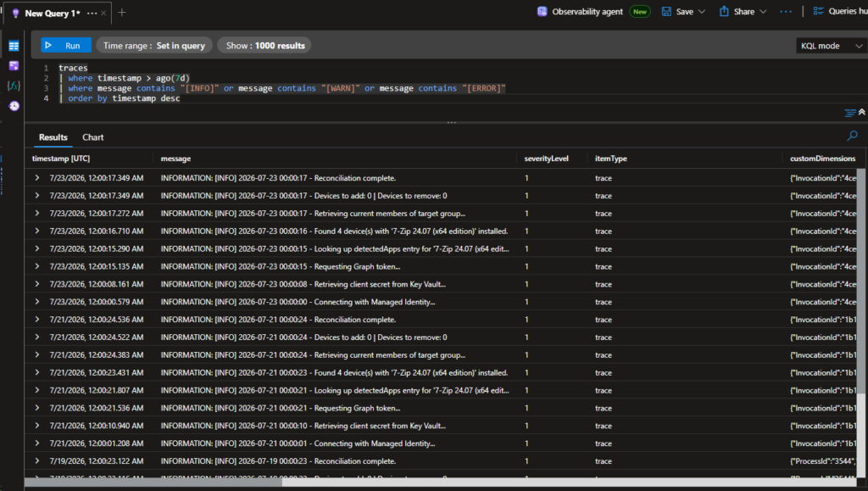Click the Share button
This screenshot has width=868, height=491.
click(x=737, y=12)
